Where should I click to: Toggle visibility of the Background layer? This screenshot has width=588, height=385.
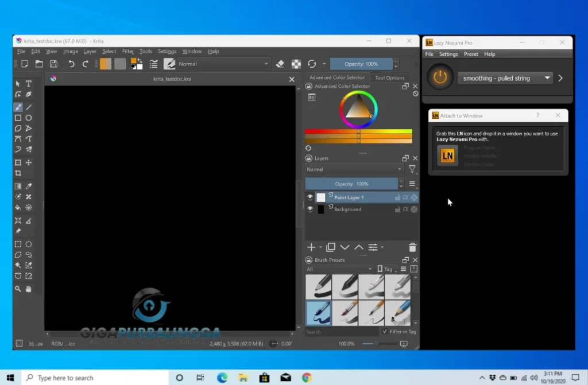click(x=310, y=209)
